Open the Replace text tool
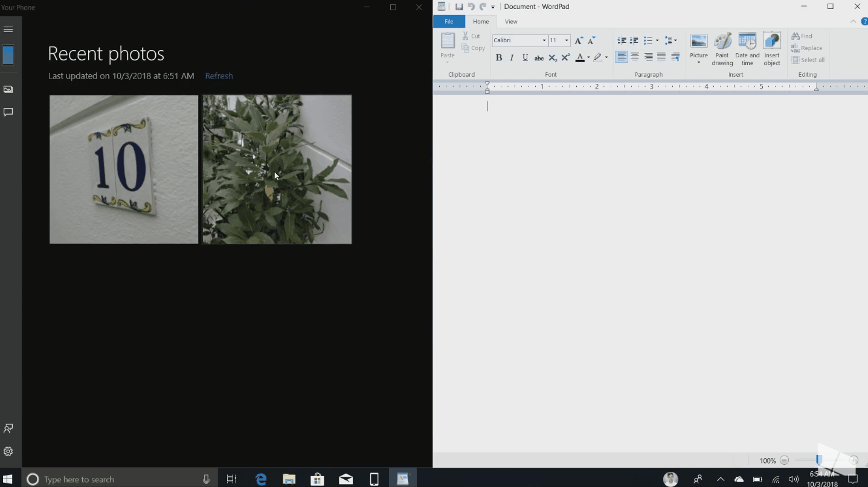Screen dimensions: 868x487 (807, 48)
